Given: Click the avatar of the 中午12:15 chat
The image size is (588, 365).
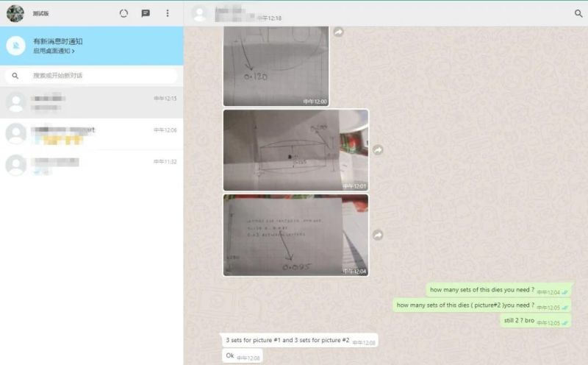Looking at the screenshot, I should (x=15, y=102).
